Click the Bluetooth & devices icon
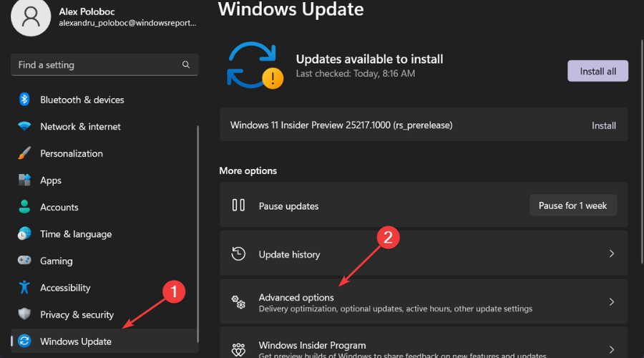Screen dimensions: 644x358 tap(24, 100)
